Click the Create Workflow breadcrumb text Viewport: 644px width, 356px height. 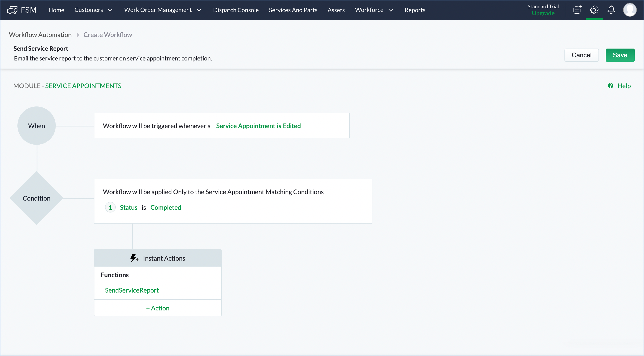[108, 35]
